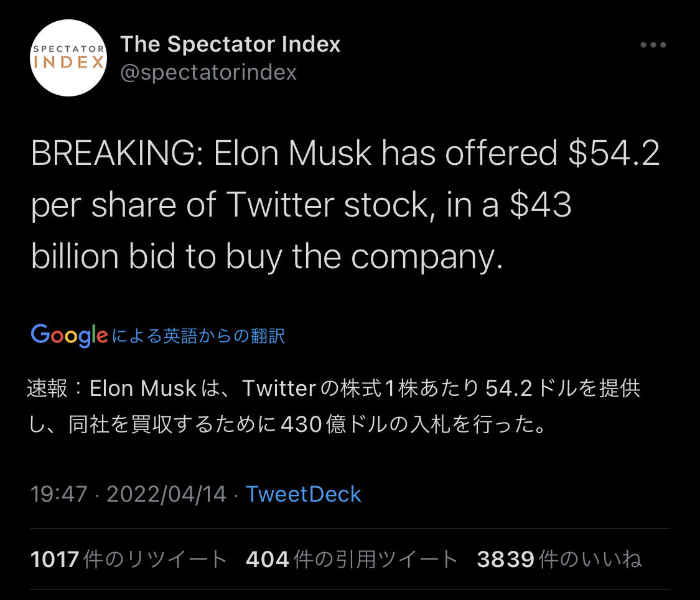Viewport: 700px width, 600px height.
Task: View the 3839 件のいいね list
Action: tap(559, 560)
